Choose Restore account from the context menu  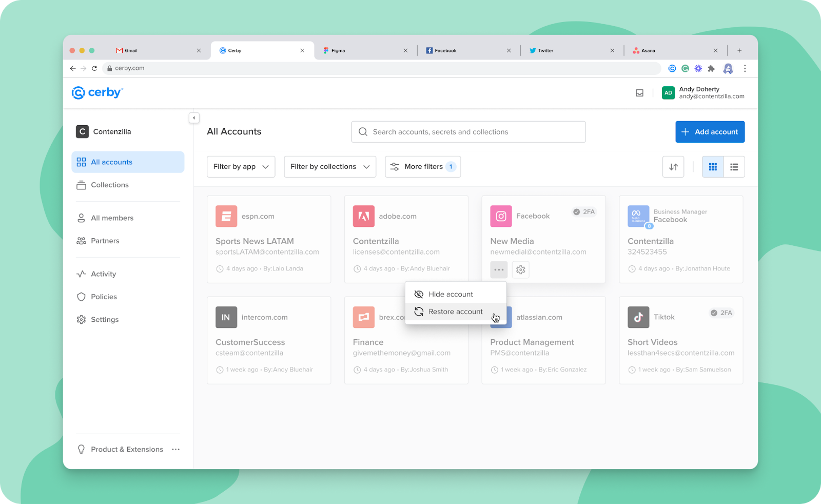click(456, 312)
